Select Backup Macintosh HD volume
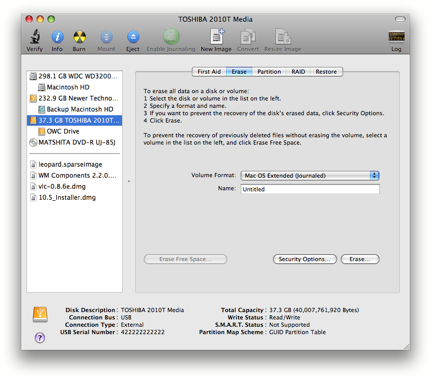Viewport: 431px width, 379px height. pos(75,109)
